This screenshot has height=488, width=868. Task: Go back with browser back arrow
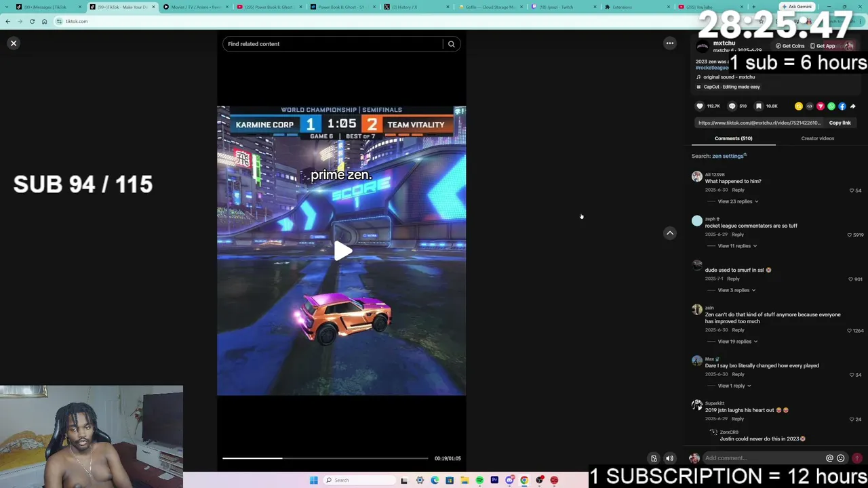[7, 21]
